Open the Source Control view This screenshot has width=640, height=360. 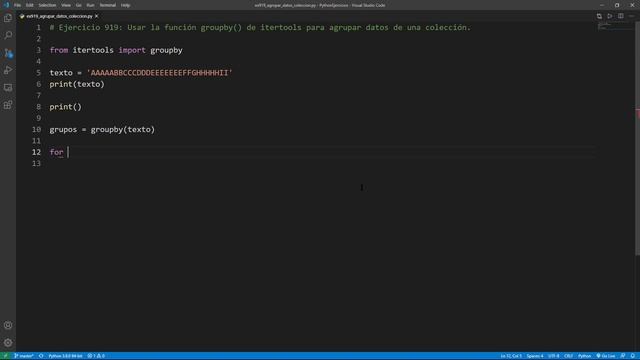point(8,53)
